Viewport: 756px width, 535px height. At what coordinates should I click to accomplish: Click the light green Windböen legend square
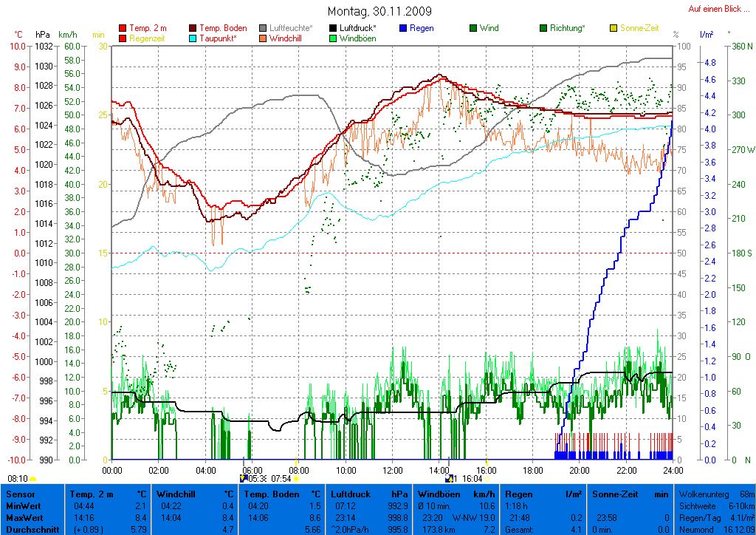pyautogui.click(x=333, y=38)
